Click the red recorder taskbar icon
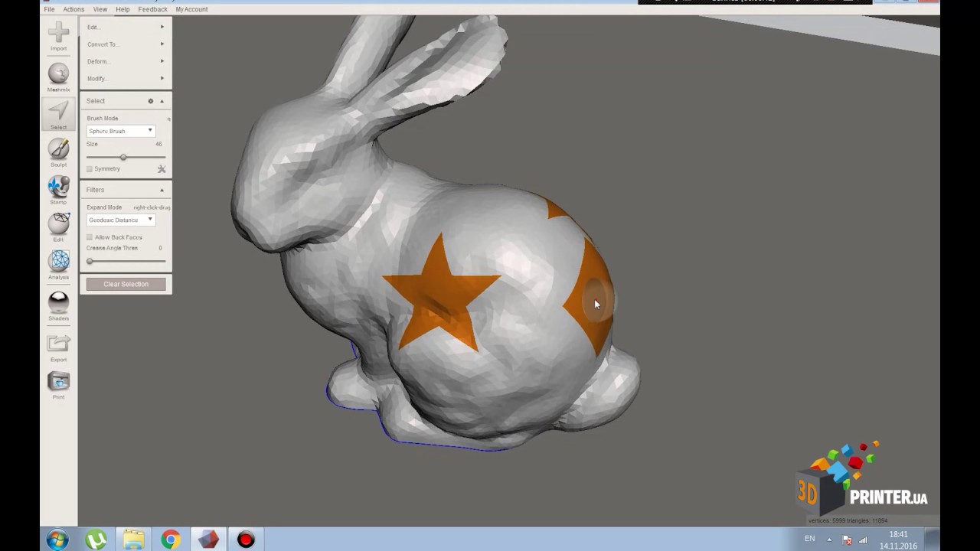The image size is (980, 551). (246, 540)
